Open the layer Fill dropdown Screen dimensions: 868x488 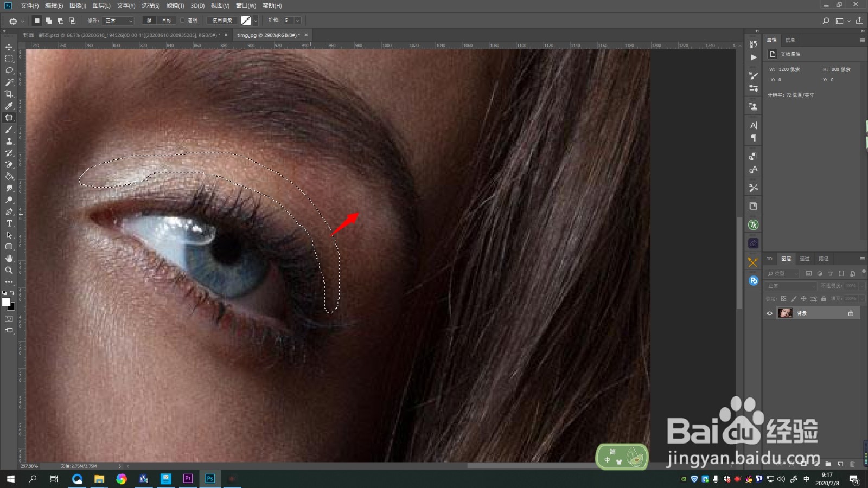(x=861, y=299)
